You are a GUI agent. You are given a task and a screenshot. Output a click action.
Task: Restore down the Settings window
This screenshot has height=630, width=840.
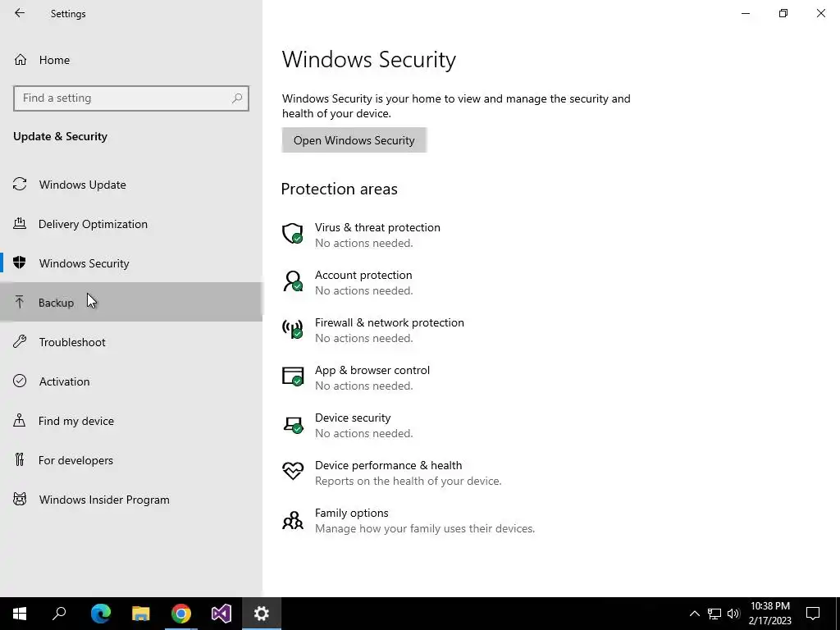(783, 13)
